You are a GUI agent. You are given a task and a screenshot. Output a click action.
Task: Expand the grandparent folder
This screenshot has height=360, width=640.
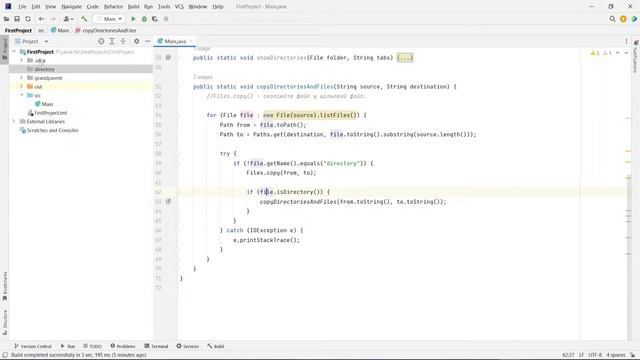22,78
